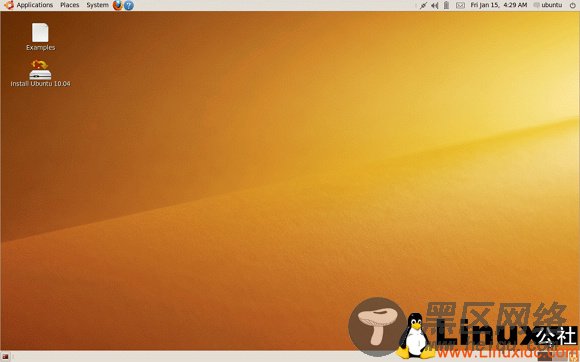Image resolution: width=580 pixels, height=362 pixels.
Task: Open the Places menu
Action: click(70, 5)
